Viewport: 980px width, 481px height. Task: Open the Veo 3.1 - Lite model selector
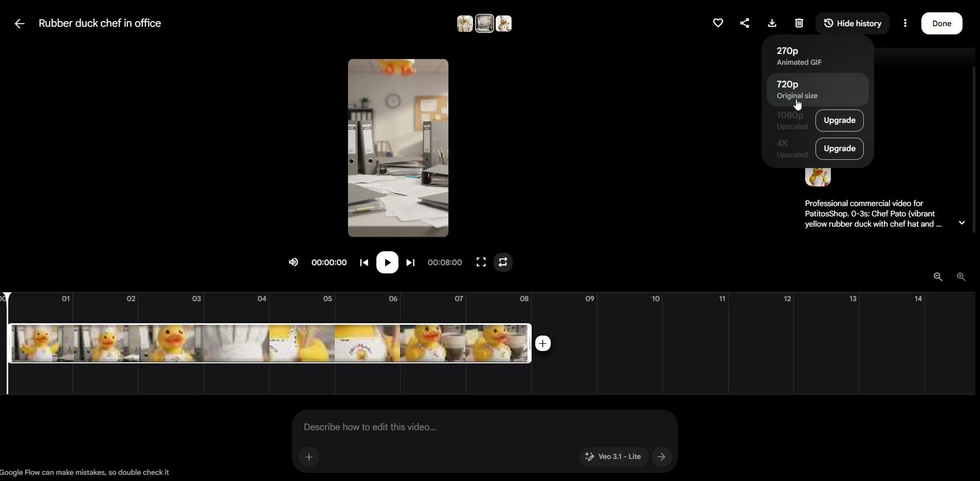pos(614,456)
